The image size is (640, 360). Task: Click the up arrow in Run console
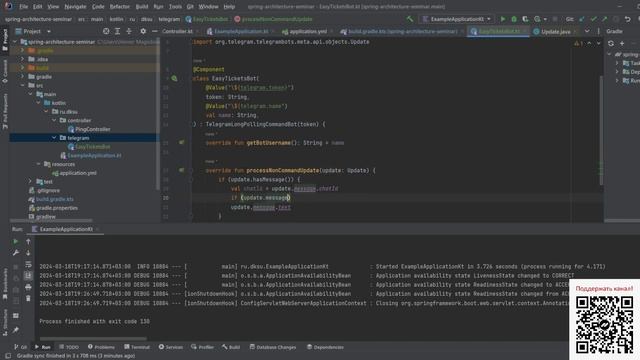pyautogui.click(x=28, y=242)
